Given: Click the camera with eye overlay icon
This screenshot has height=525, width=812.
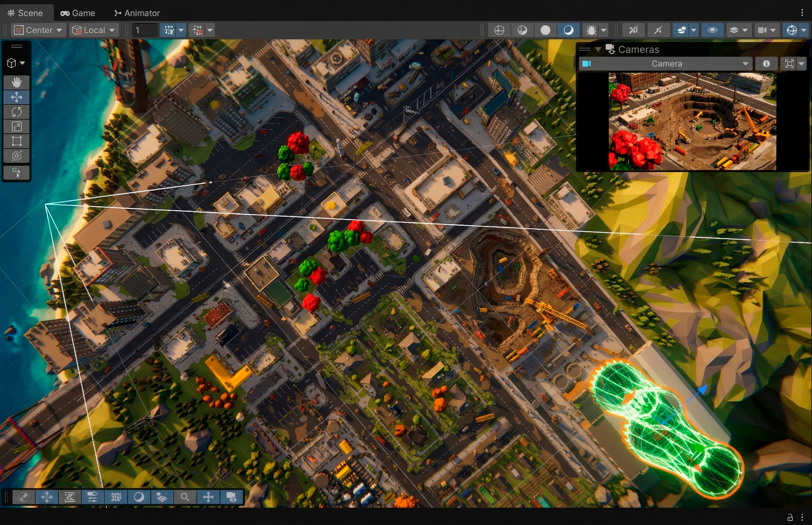Looking at the screenshot, I should pyautogui.click(x=232, y=497).
